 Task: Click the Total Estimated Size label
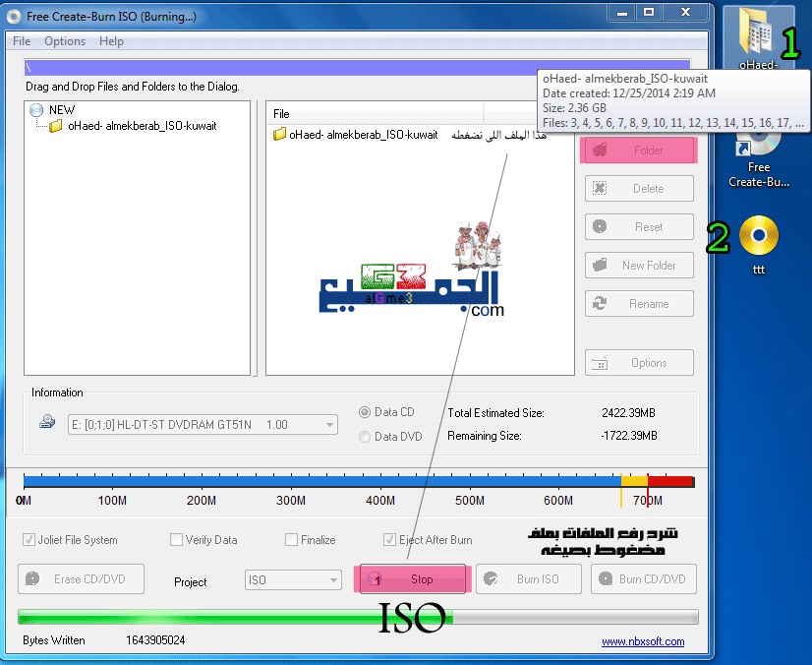coord(495,413)
